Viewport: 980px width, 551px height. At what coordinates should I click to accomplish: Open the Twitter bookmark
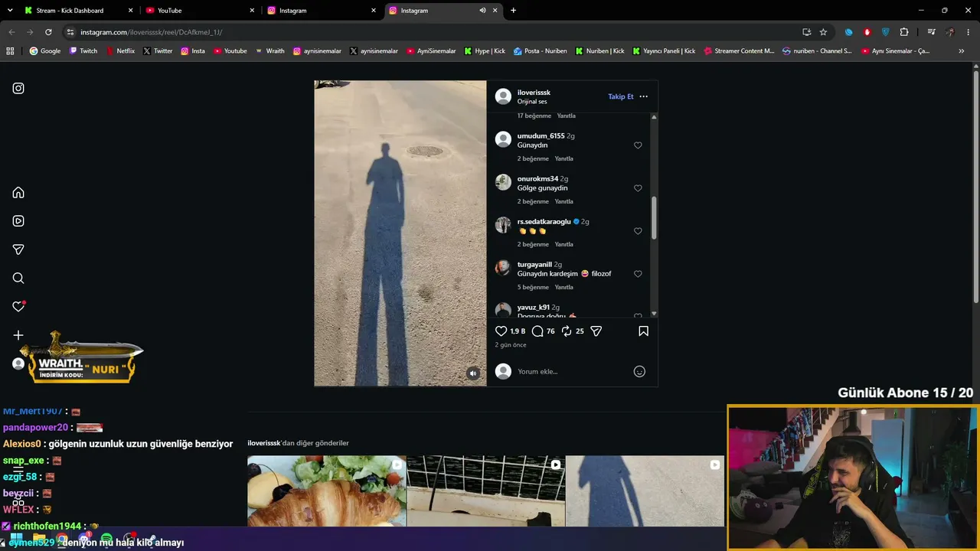[158, 51]
